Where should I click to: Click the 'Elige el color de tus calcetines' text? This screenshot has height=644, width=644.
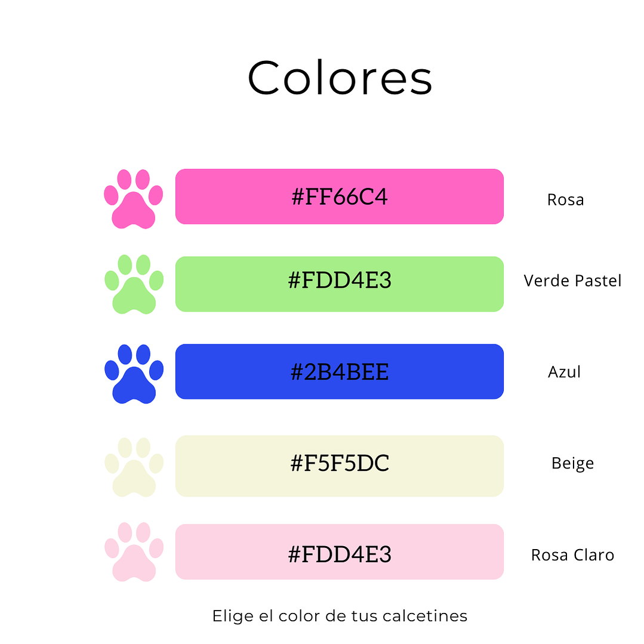340,616
